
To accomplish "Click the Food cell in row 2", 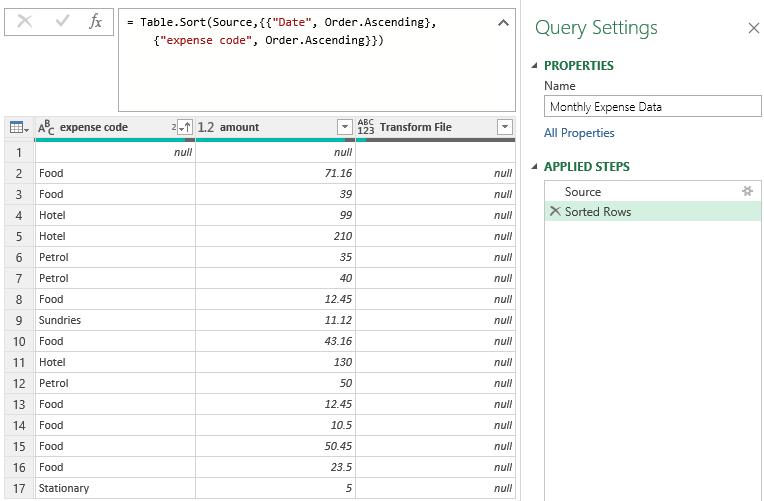I will pyautogui.click(x=115, y=173).
